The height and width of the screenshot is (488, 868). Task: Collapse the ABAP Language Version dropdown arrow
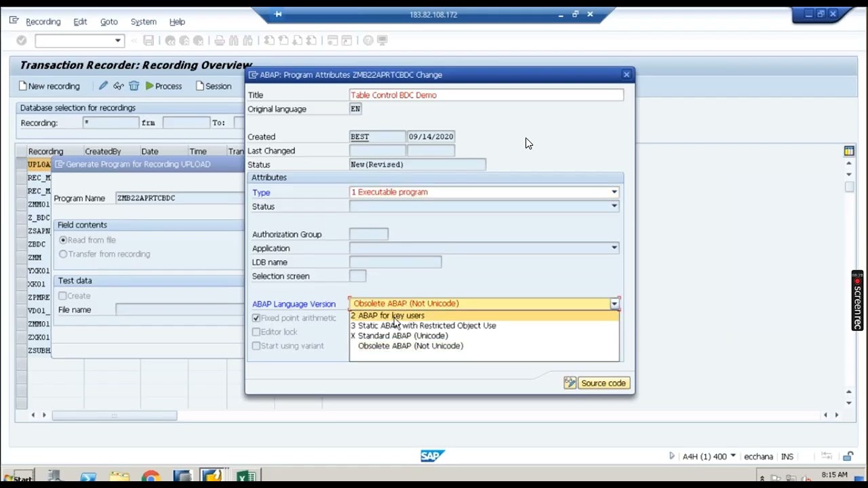[x=614, y=304]
